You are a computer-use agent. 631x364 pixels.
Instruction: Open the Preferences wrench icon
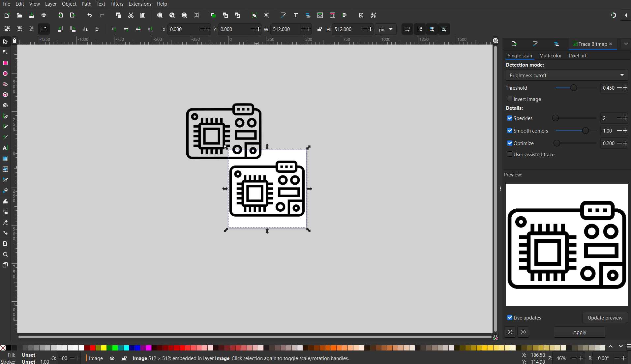click(374, 15)
